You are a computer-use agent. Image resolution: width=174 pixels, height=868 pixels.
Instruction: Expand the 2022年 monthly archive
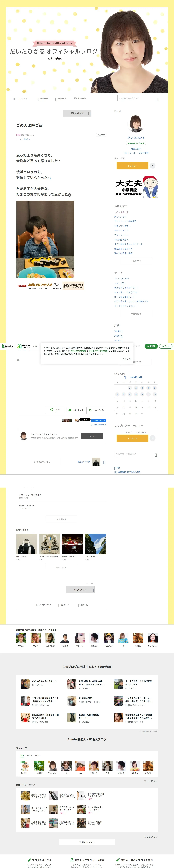118,341
